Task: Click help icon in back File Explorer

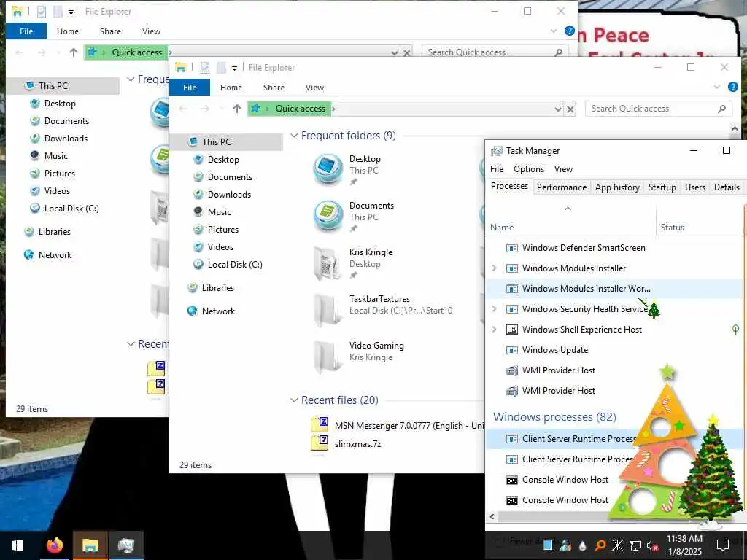Action: 569,31
